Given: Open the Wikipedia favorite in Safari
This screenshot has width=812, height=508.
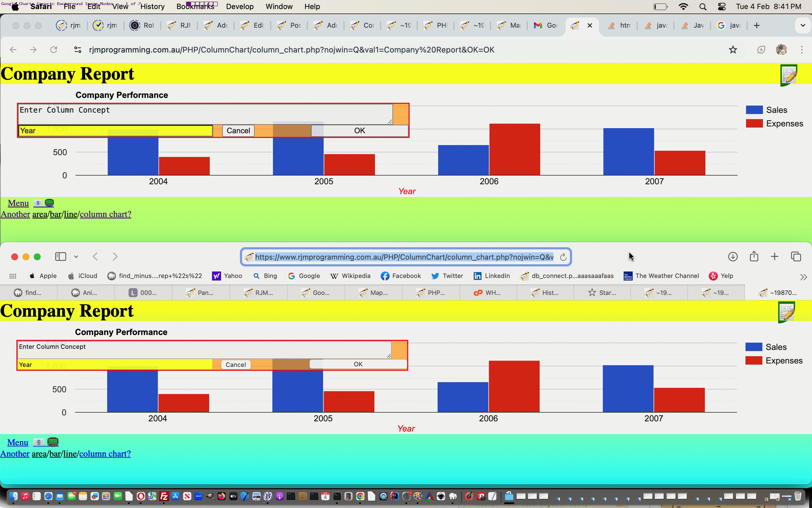Looking at the screenshot, I should pyautogui.click(x=350, y=276).
